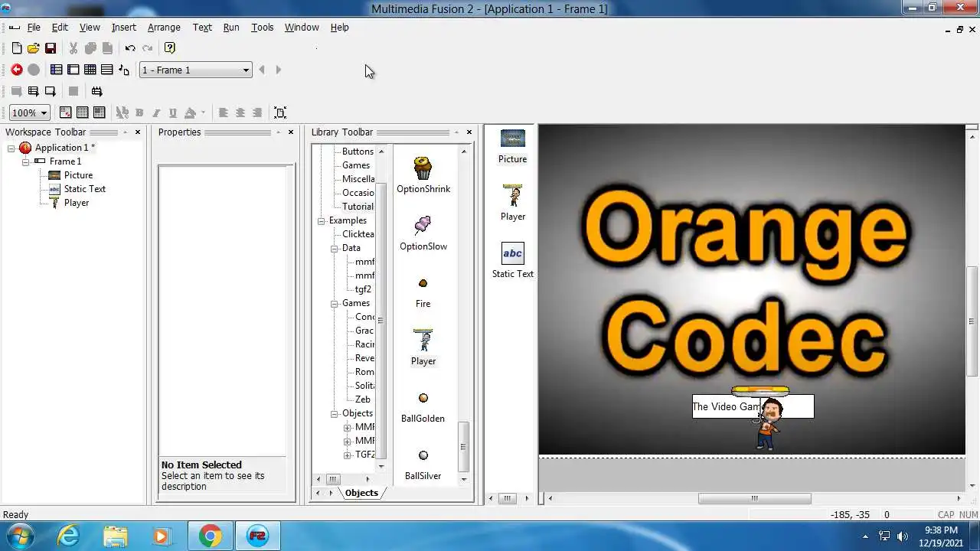Open the Storyboard Editor icon

(x=57, y=70)
